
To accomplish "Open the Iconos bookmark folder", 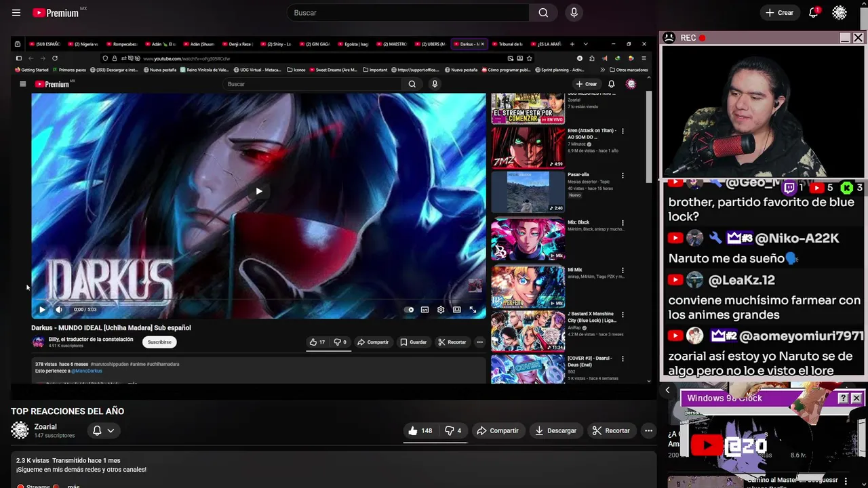I will pos(296,70).
